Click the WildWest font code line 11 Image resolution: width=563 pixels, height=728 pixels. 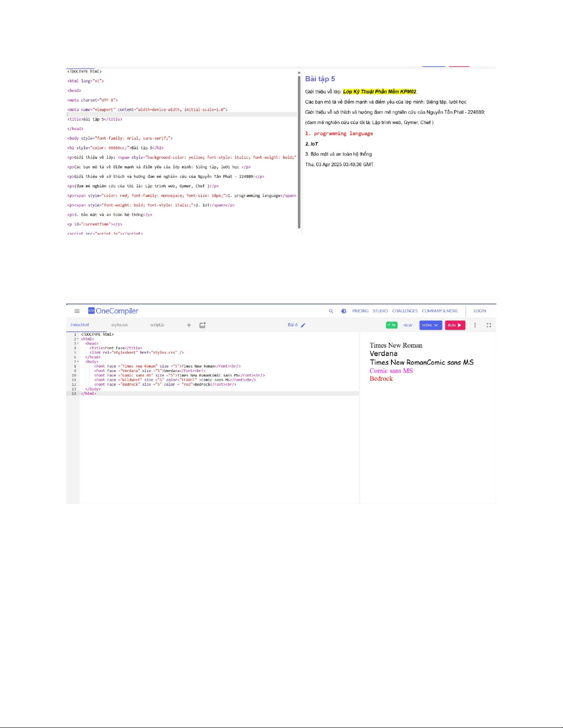[x=175, y=380]
